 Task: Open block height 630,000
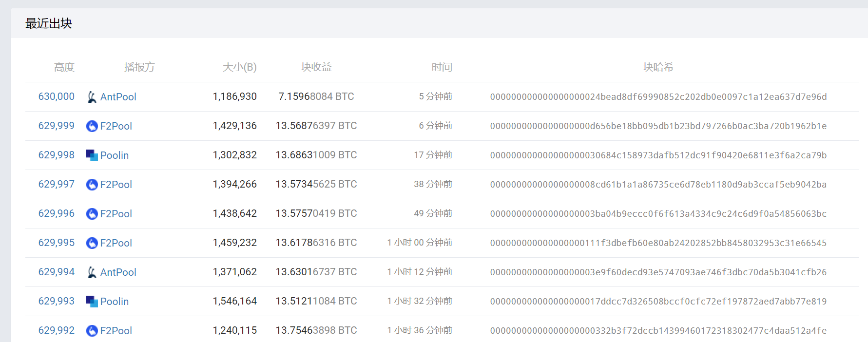57,96
